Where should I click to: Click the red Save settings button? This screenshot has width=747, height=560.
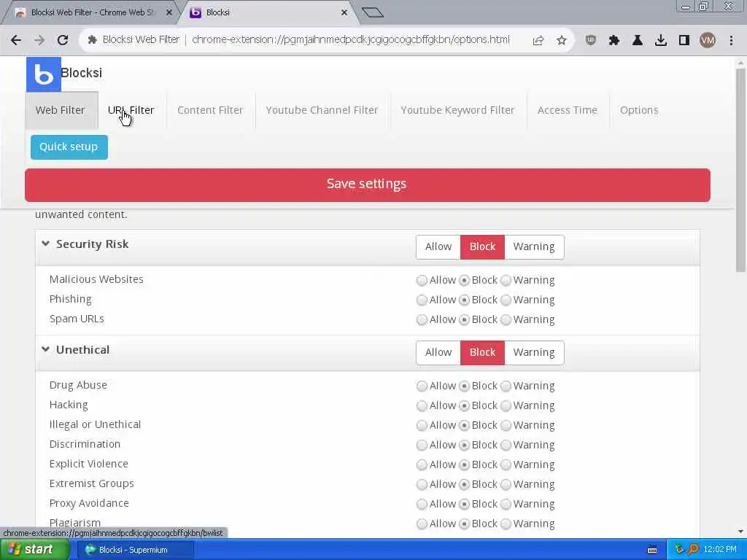tap(368, 184)
